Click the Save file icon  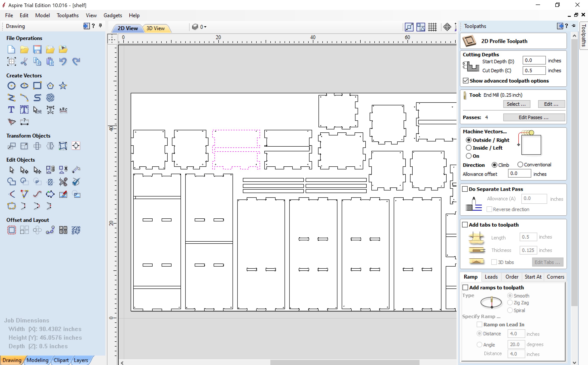37,49
